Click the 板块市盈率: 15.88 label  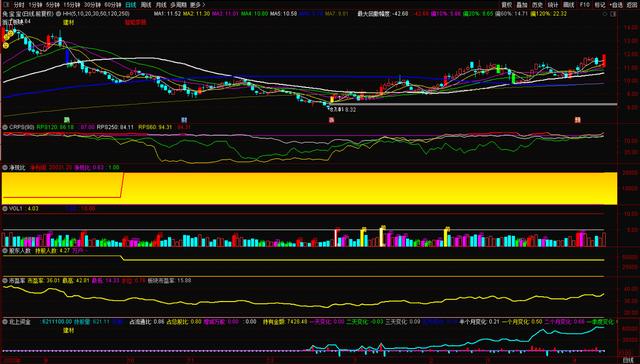169,281
